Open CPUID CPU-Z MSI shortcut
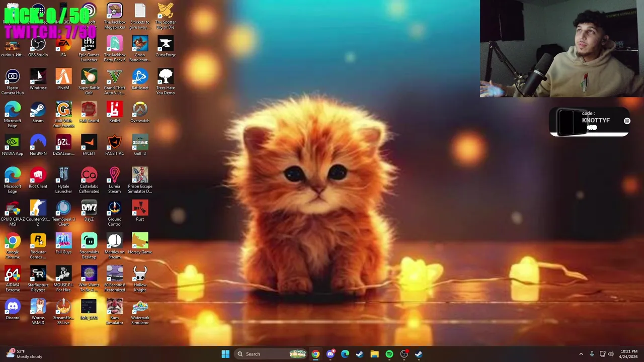Viewport: 644px width, 362px height. coord(13,213)
